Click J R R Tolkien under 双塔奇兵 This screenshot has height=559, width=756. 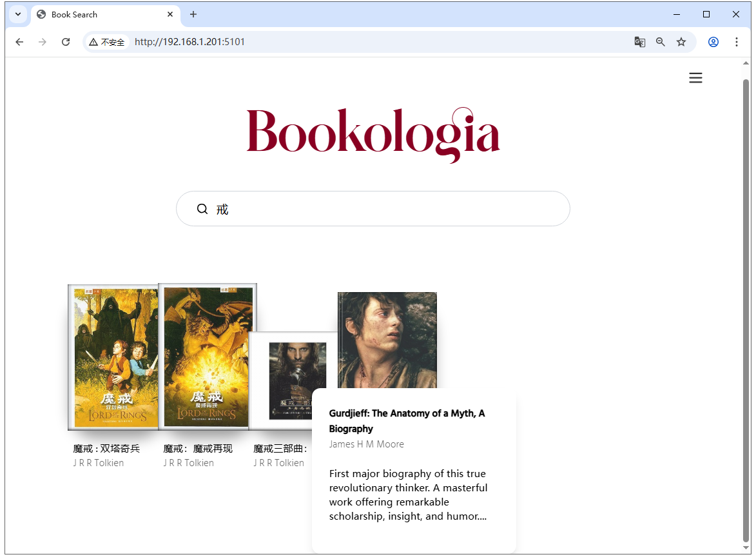(99, 463)
